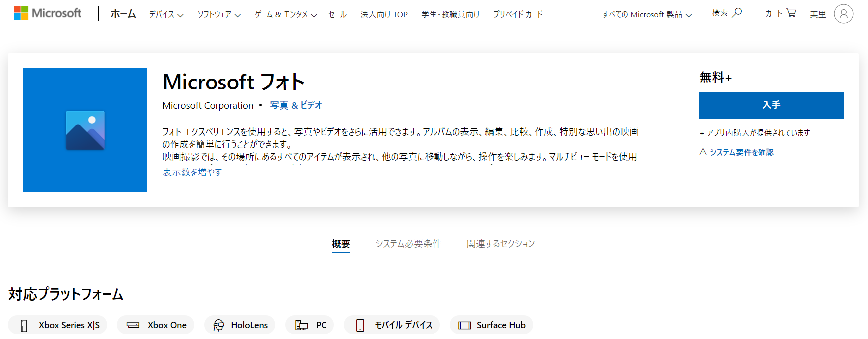Click the user account avatar icon
Screen dimensions: 868x339
(x=843, y=14)
